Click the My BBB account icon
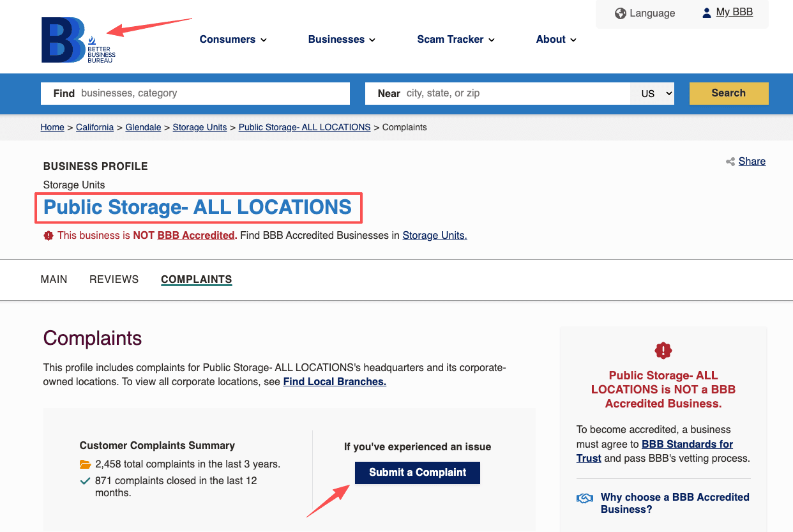This screenshot has width=793, height=532. pos(706,11)
